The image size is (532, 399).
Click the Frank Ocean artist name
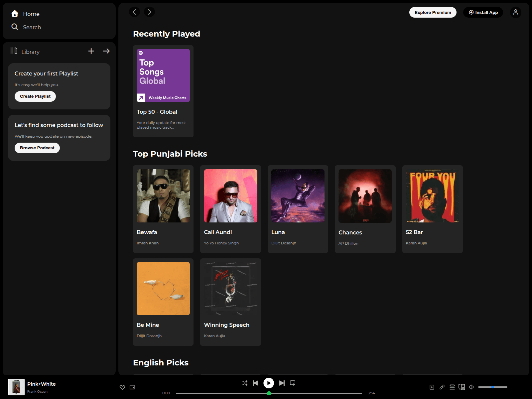[37, 392]
